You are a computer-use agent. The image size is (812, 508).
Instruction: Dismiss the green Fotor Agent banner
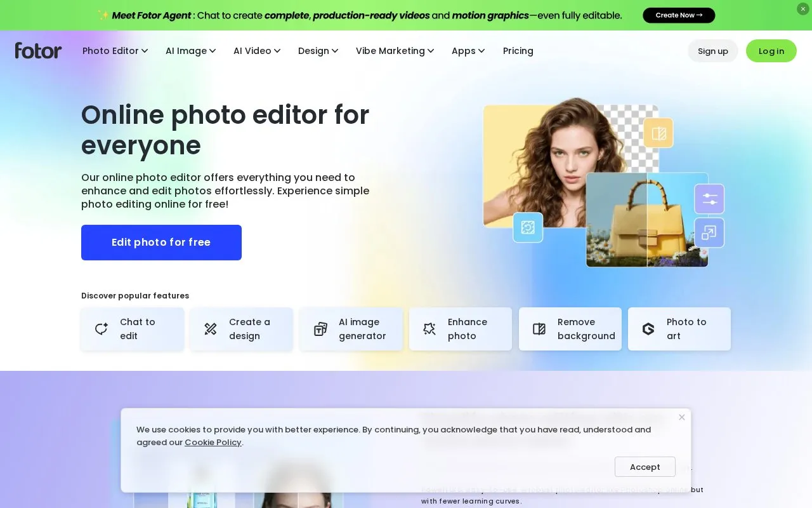(x=803, y=9)
